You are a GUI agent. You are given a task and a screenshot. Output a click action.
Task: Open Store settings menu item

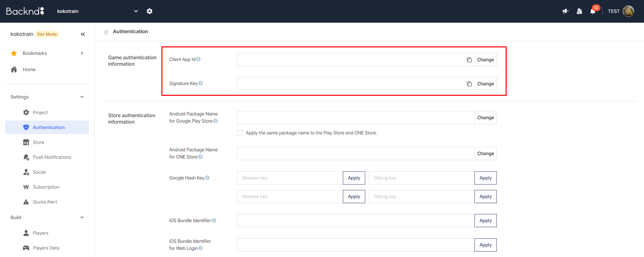click(x=47, y=142)
